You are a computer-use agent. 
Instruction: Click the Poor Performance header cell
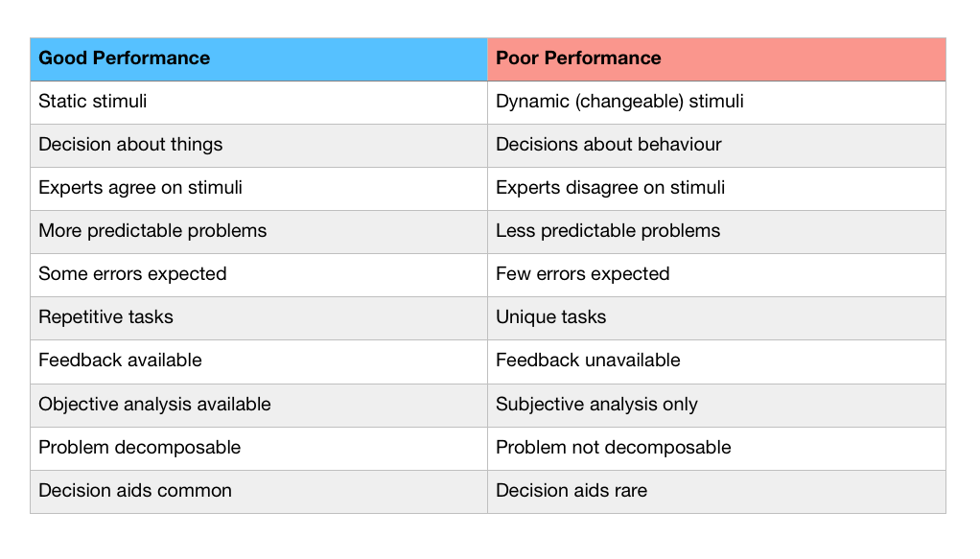point(716,59)
